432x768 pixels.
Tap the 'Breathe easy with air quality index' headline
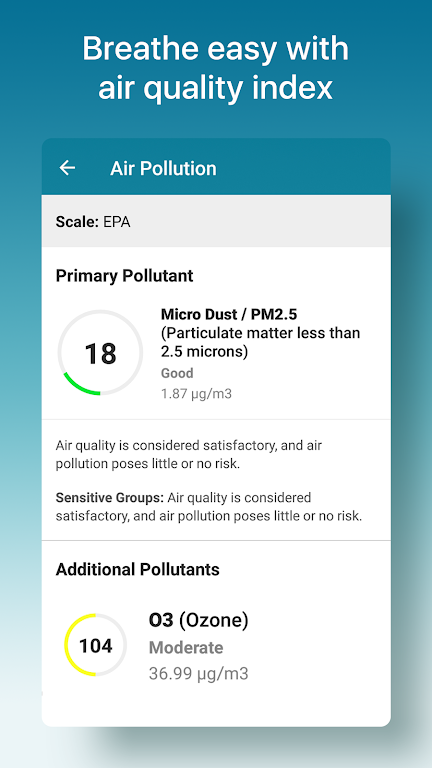click(216, 69)
